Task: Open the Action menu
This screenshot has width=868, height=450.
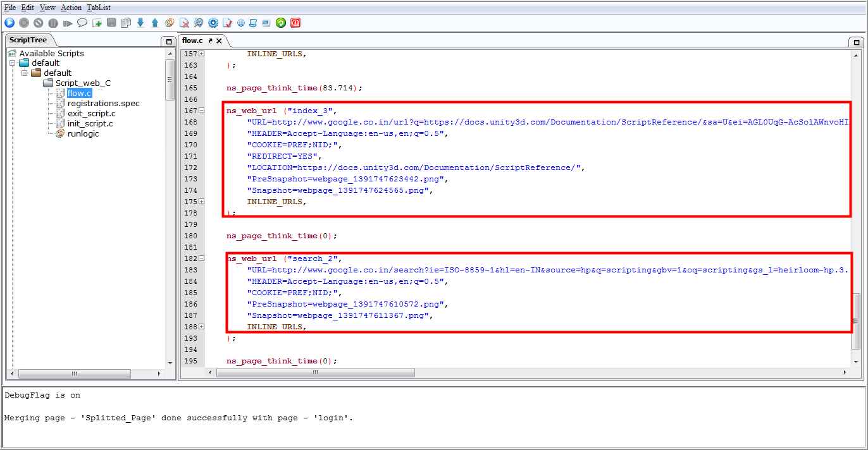Action: click(71, 8)
